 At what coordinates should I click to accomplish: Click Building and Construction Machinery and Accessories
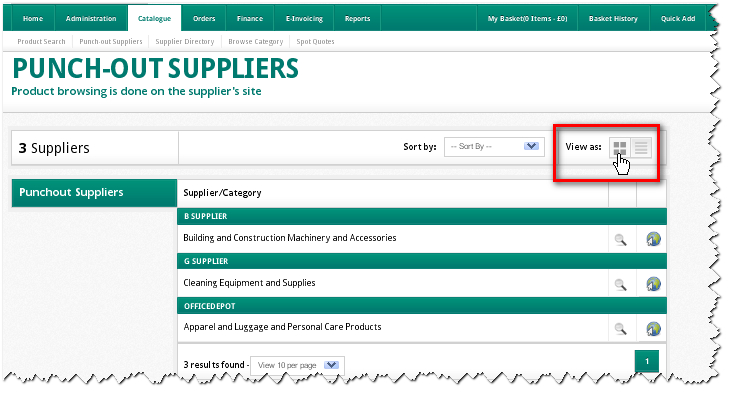click(x=290, y=238)
